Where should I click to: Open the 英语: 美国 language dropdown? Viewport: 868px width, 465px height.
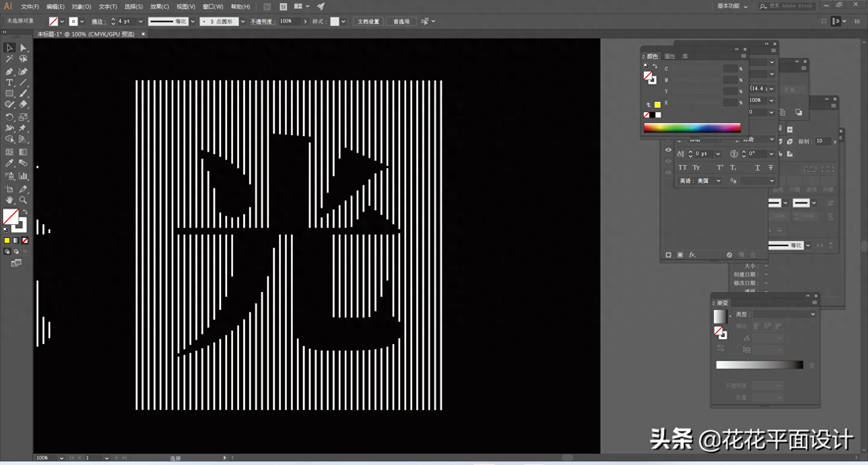[700, 181]
